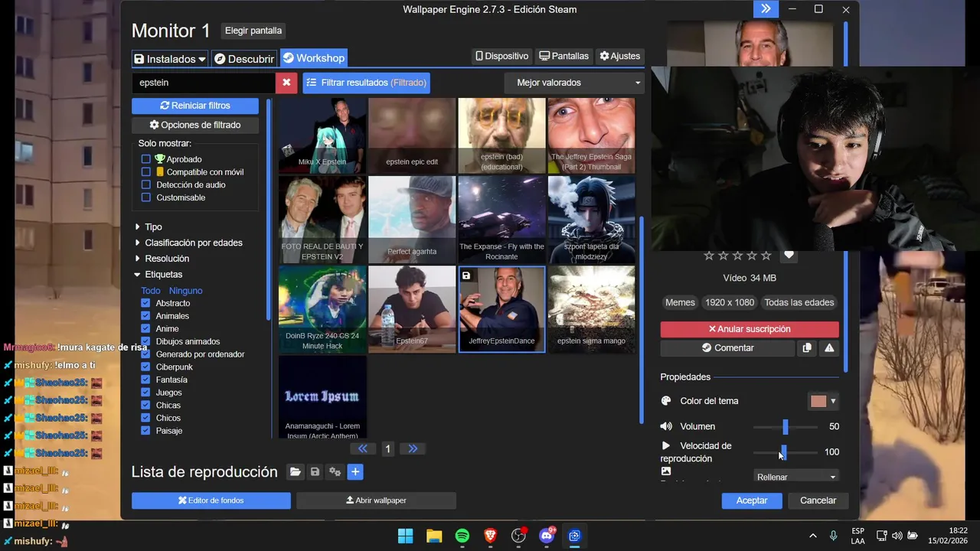980x551 pixels.
Task: Click Reiniciar filtros button
Action: click(x=195, y=106)
